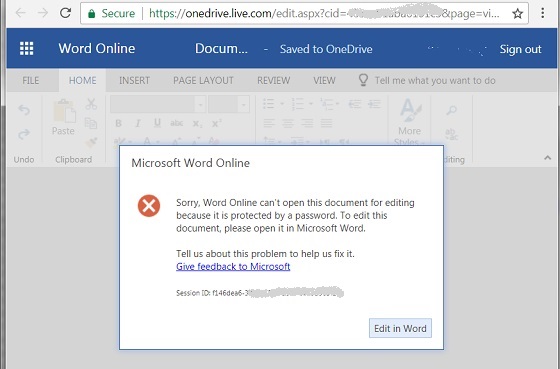Open the font name dropdown
The height and width of the screenshot is (369, 560).
[x=200, y=105]
